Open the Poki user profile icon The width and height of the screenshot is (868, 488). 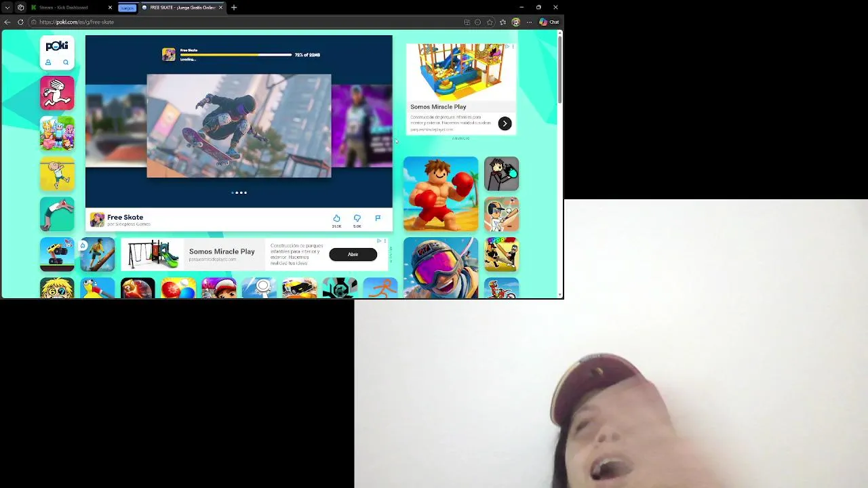[48, 62]
